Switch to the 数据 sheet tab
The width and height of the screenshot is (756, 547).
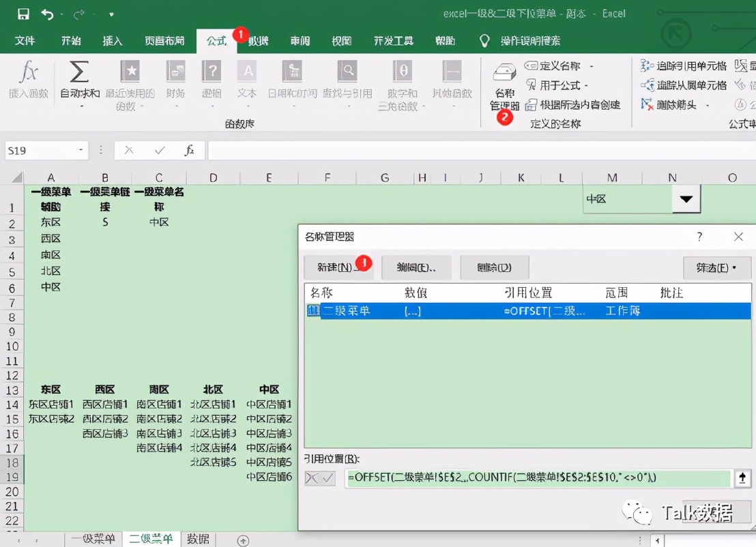click(198, 539)
